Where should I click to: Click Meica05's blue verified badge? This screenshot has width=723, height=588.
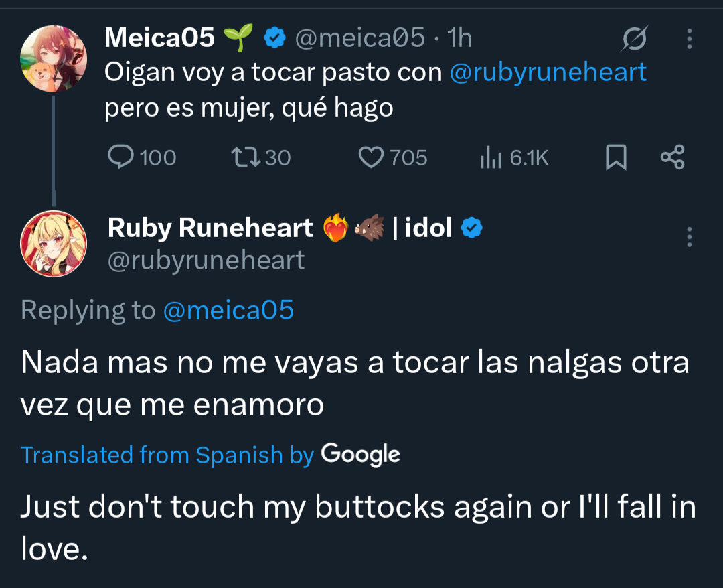pos(273,38)
